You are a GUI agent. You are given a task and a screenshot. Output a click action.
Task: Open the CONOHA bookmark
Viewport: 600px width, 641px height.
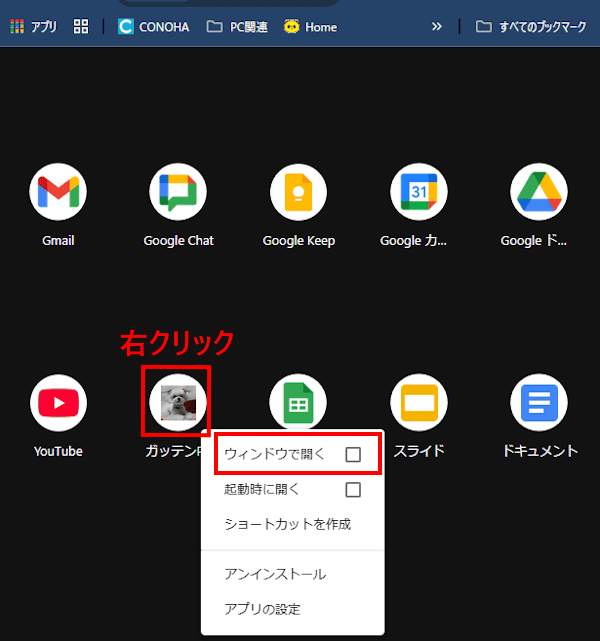click(x=154, y=27)
